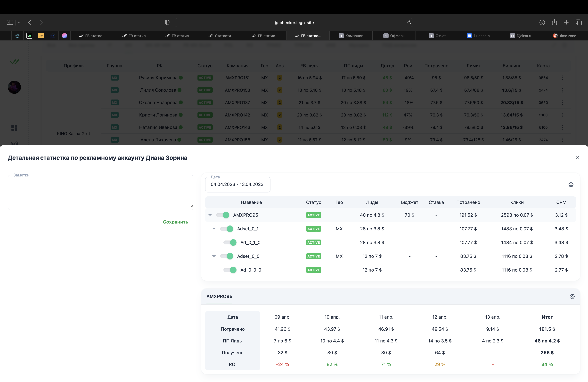Toggle the Adset_0_0 switch

(x=227, y=256)
